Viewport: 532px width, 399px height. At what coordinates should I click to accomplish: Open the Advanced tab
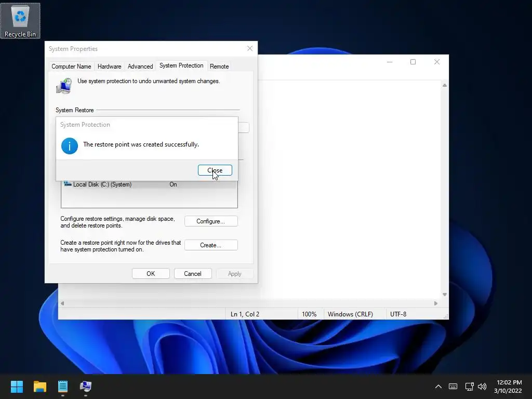point(140,66)
